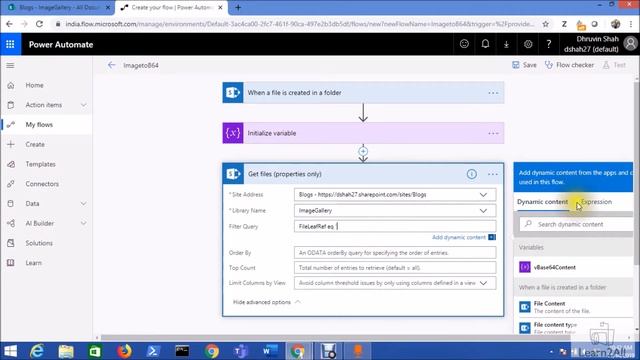Open more options on Initialize variable
The width and height of the screenshot is (640, 360).
coord(493,133)
